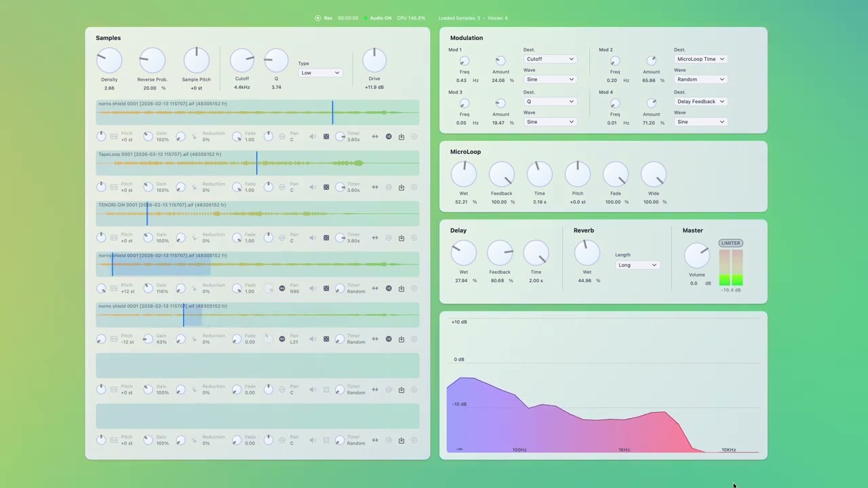The height and width of the screenshot is (488, 868).
Task: Toggle the dice randomize button in the TENORI-ON row
Action: (x=326, y=238)
